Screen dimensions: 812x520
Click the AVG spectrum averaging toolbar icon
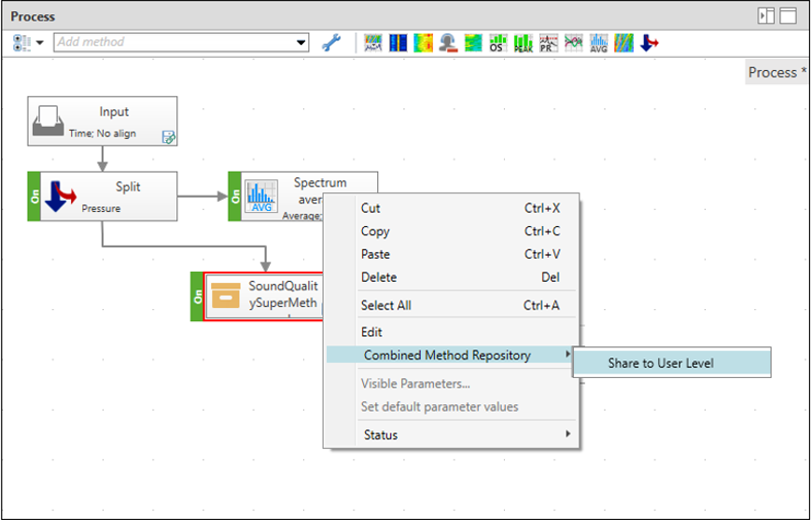click(x=599, y=42)
